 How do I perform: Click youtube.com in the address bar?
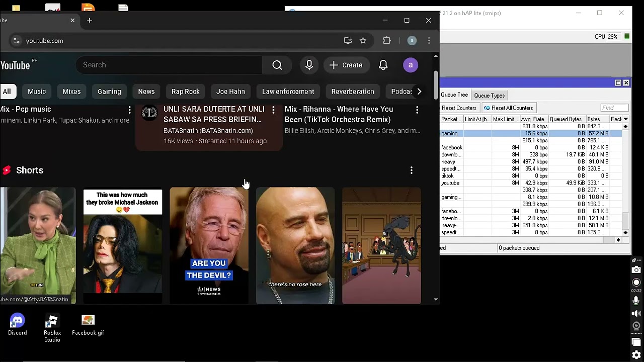[44, 41]
